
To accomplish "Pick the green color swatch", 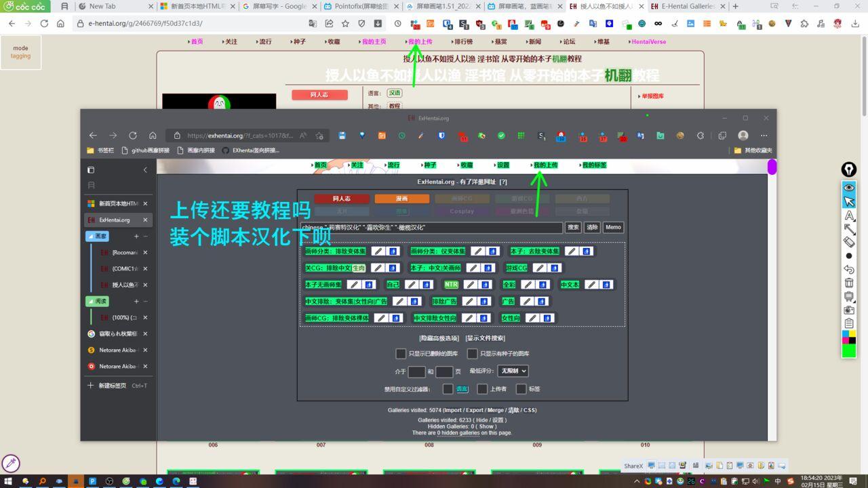I will pos(849,351).
